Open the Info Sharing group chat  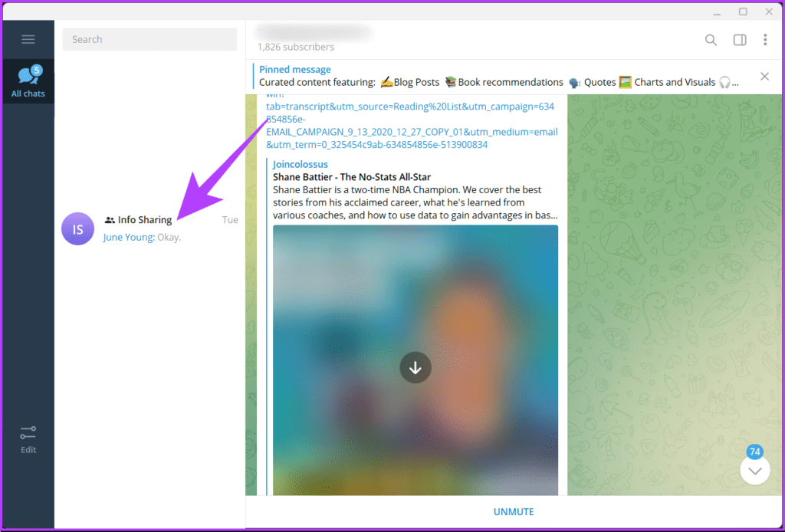(149, 228)
